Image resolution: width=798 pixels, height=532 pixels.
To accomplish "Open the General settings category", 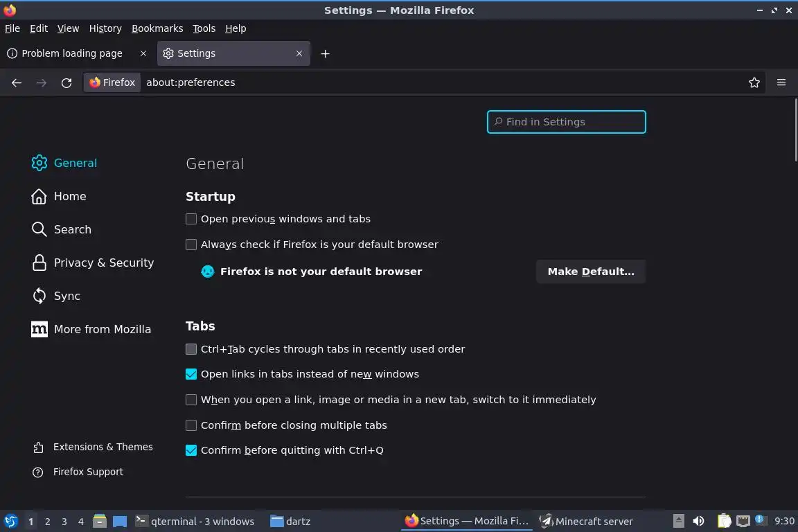I will point(64,163).
